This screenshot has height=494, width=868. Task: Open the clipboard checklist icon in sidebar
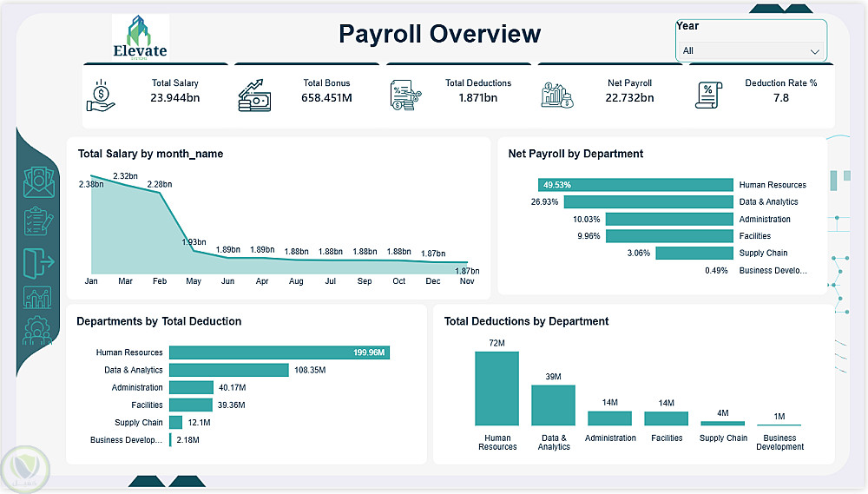click(39, 221)
